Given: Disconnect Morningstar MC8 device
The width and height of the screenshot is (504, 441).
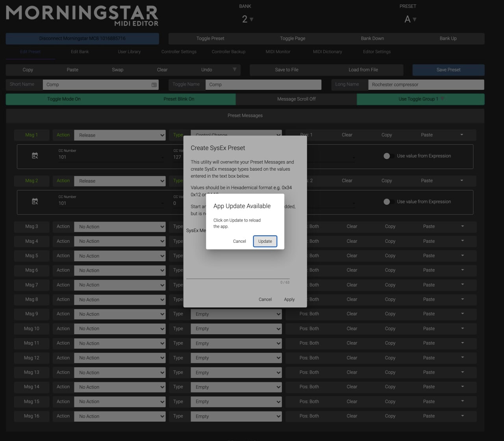Looking at the screenshot, I should coord(82,38).
